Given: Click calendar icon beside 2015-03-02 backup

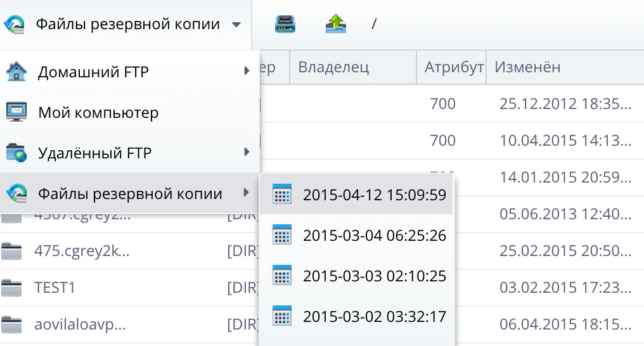Looking at the screenshot, I should click(x=281, y=316).
